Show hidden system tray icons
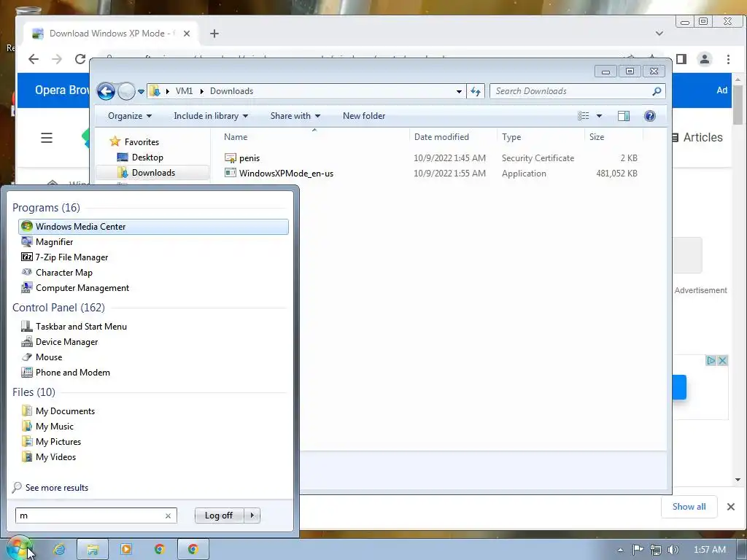 [620, 550]
